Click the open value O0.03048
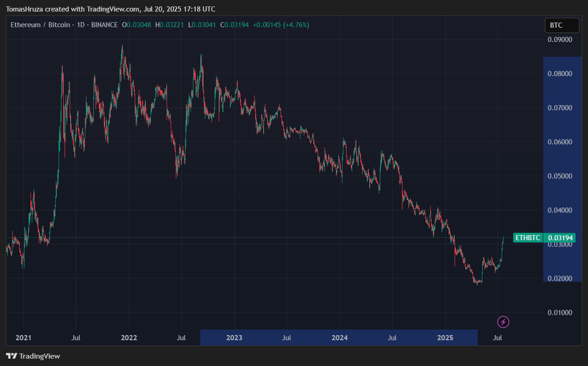Image resolution: width=588 pixels, height=366 pixels. tap(137, 25)
